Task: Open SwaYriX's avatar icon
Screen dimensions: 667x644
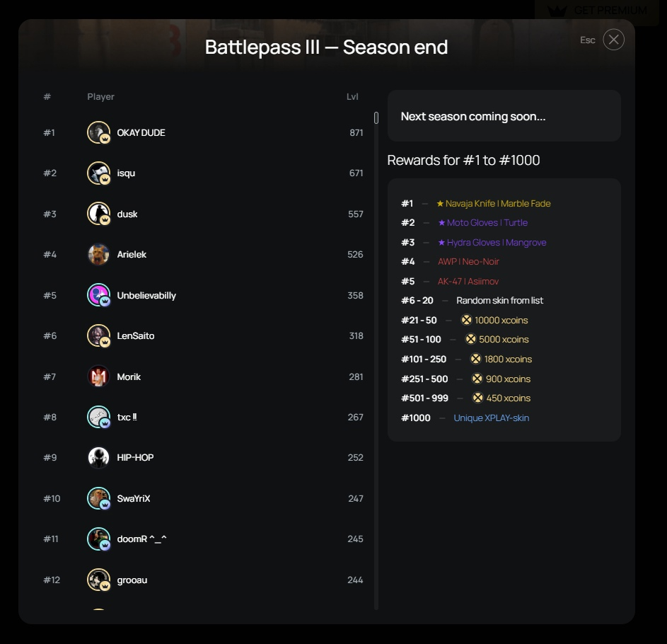Action: (x=98, y=498)
